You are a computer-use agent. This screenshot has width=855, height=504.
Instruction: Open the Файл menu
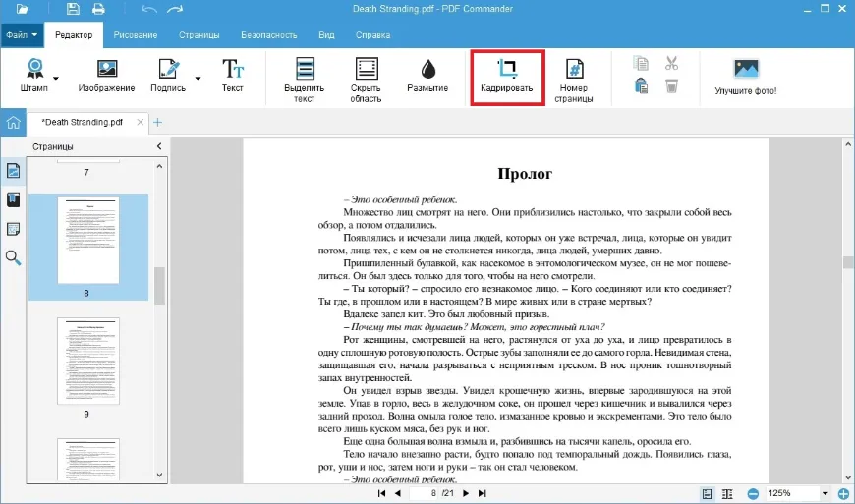[x=22, y=34]
